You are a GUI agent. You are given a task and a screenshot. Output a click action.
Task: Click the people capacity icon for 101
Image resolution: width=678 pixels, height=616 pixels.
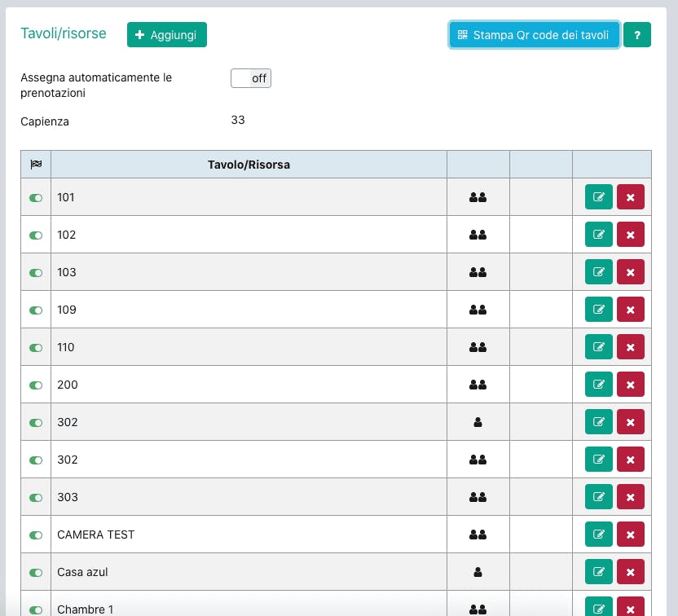pyautogui.click(x=478, y=197)
